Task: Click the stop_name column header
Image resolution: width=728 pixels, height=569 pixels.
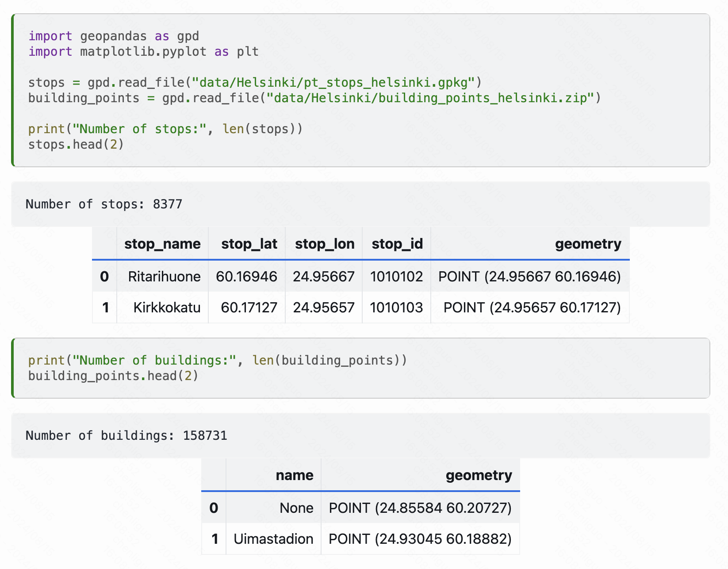Action: click(162, 244)
